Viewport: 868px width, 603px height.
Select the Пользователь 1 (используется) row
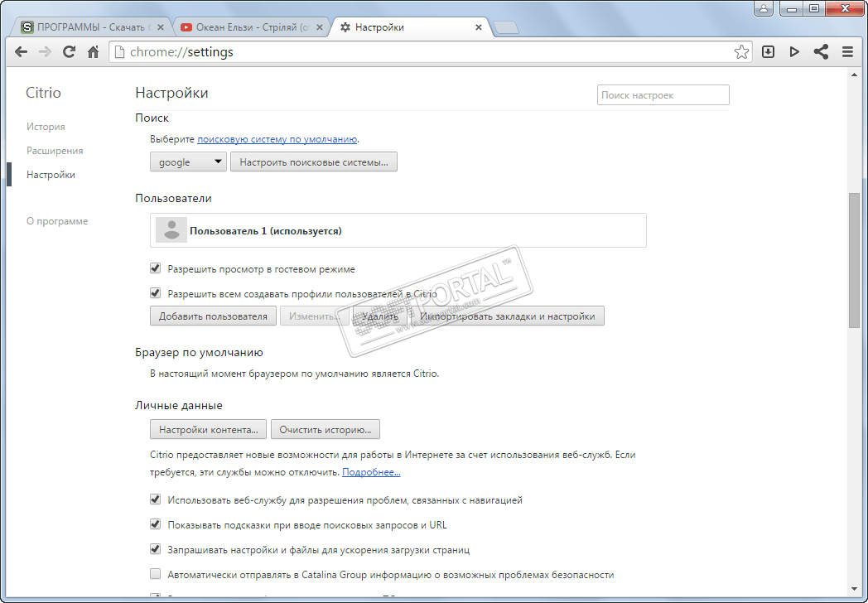398,230
